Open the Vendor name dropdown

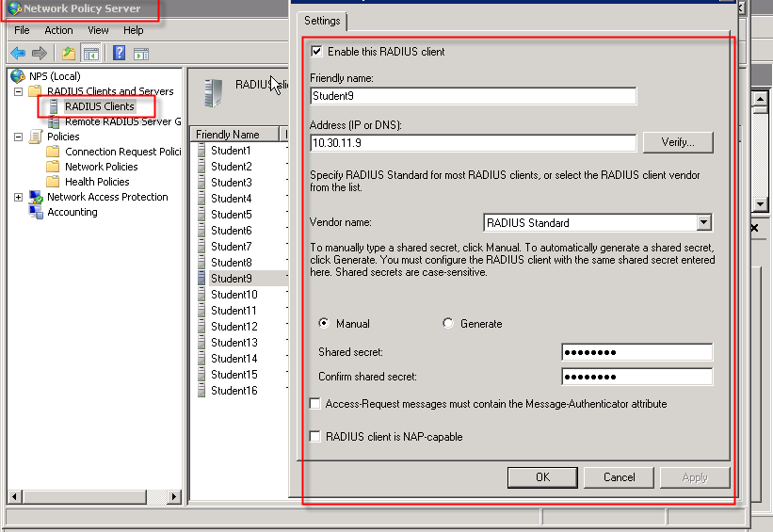(704, 222)
